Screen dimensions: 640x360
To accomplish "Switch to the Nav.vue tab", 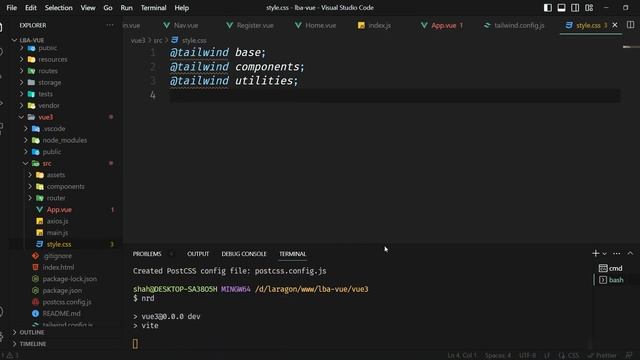I will (181, 25).
